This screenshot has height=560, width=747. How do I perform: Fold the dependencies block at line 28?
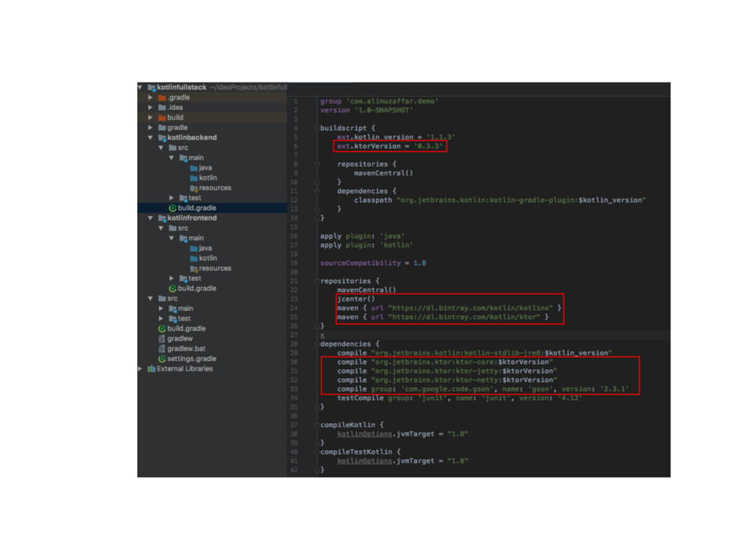317,344
